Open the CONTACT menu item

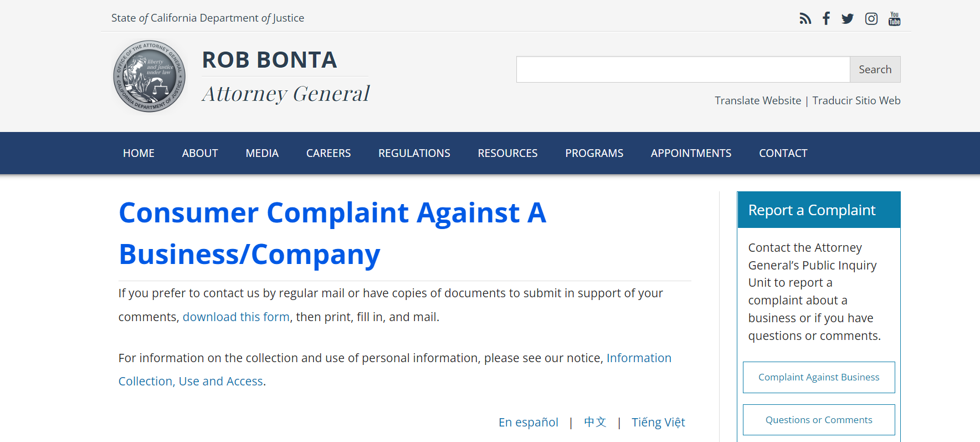click(783, 153)
